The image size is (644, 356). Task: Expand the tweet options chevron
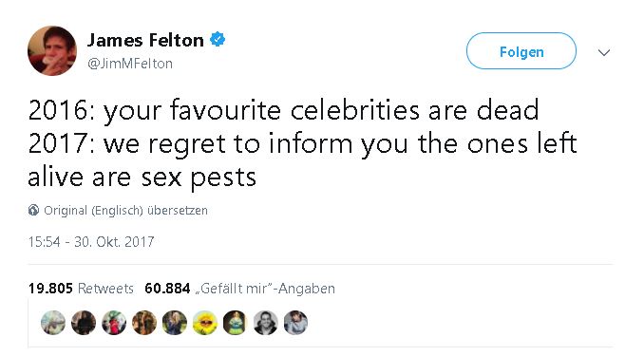(604, 52)
